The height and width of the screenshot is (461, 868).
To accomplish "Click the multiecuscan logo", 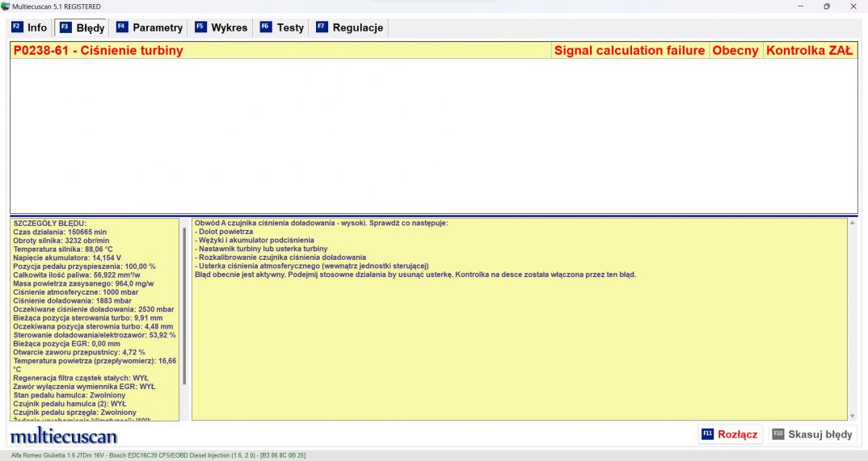I will point(64,436).
